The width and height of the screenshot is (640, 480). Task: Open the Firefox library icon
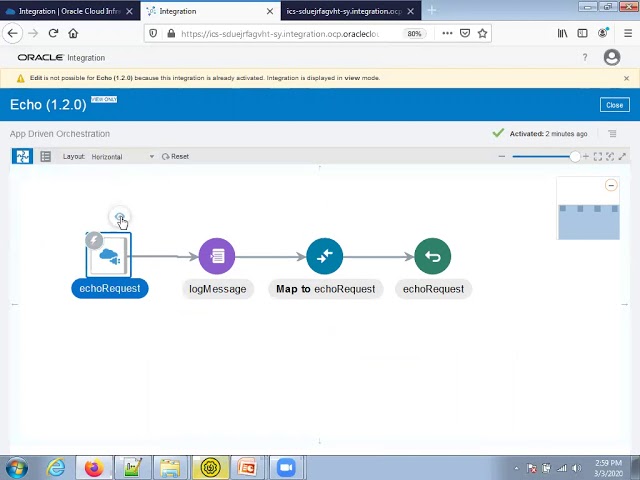[562, 33]
